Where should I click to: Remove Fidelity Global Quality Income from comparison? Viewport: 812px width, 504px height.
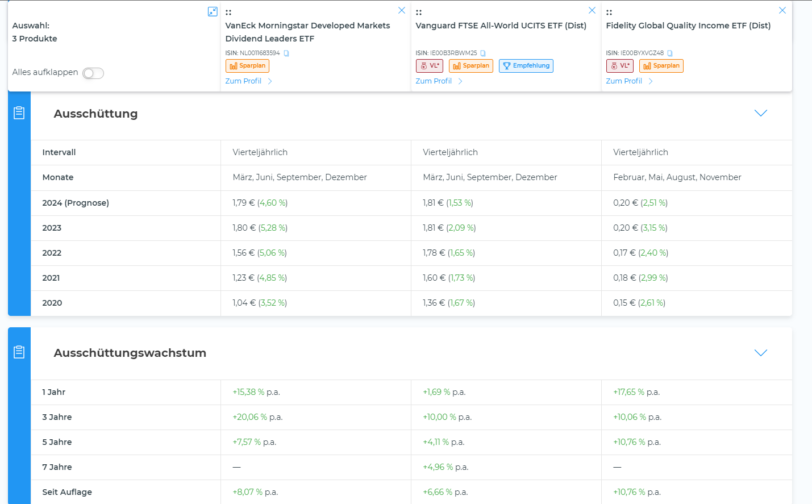[x=782, y=10]
